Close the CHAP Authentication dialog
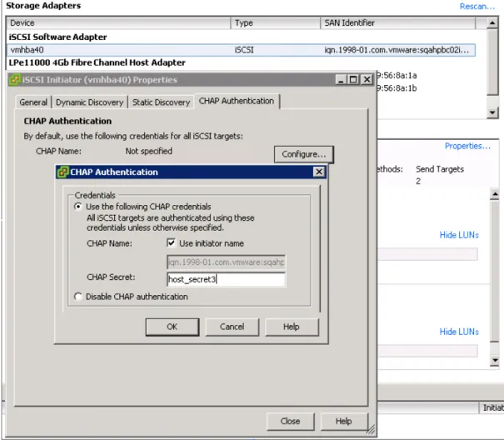 (x=318, y=172)
